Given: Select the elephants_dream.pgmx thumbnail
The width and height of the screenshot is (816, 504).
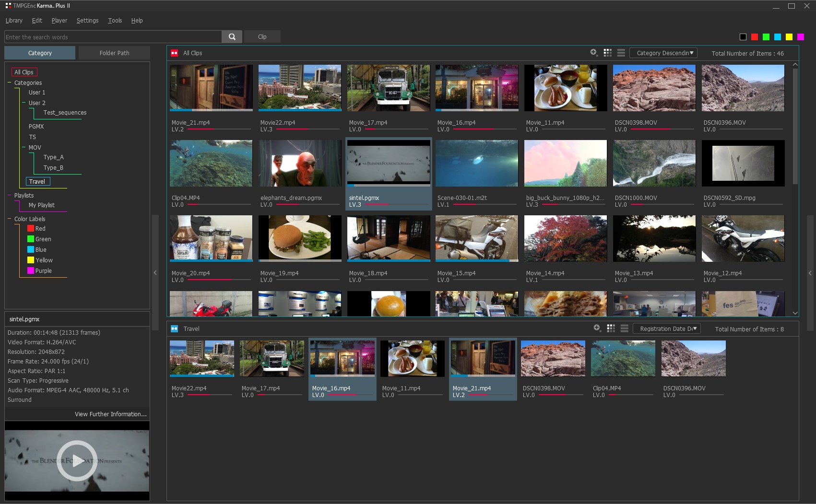Looking at the screenshot, I should (x=300, y=164).
